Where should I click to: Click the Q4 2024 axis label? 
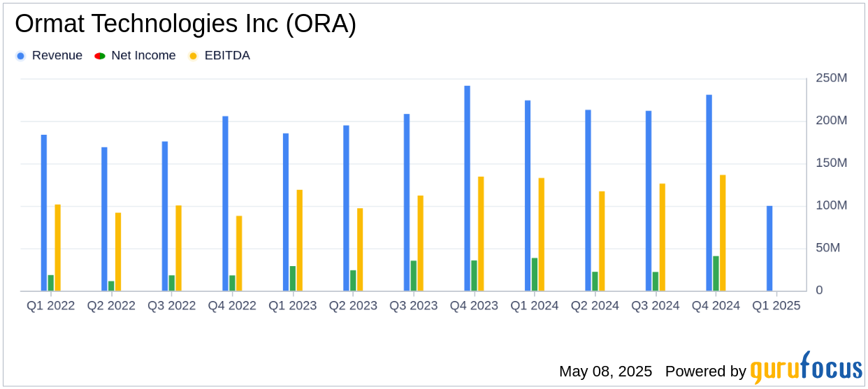[716, 306]
